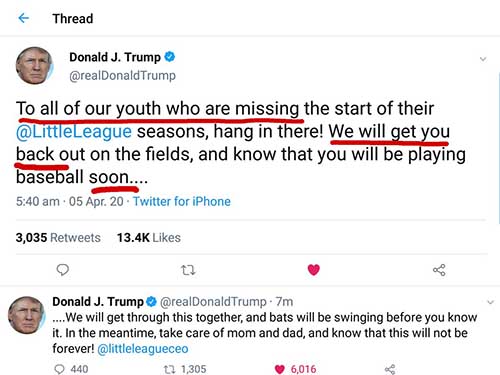Open the @realDonaldTrump handle in main tweet
Viewport: 500px width, 375px height.
[122, 76]
